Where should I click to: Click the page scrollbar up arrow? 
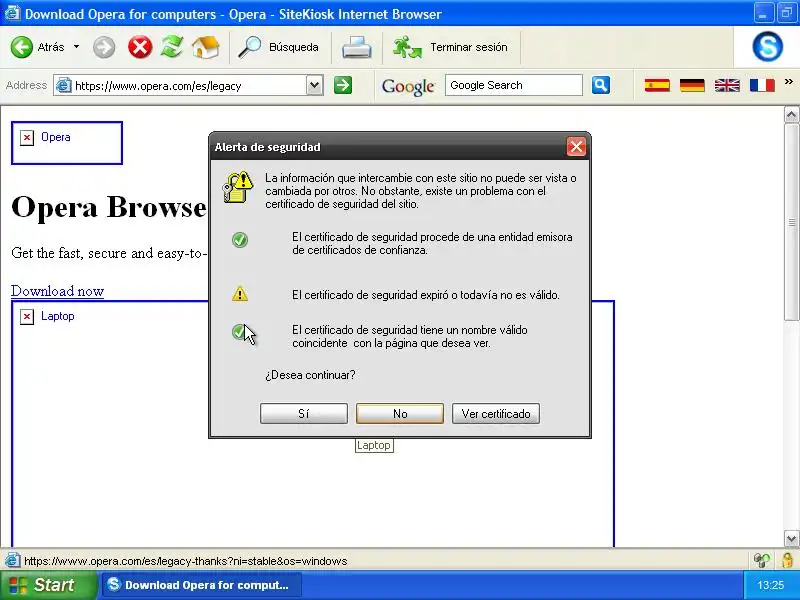(x=791, y=115)
